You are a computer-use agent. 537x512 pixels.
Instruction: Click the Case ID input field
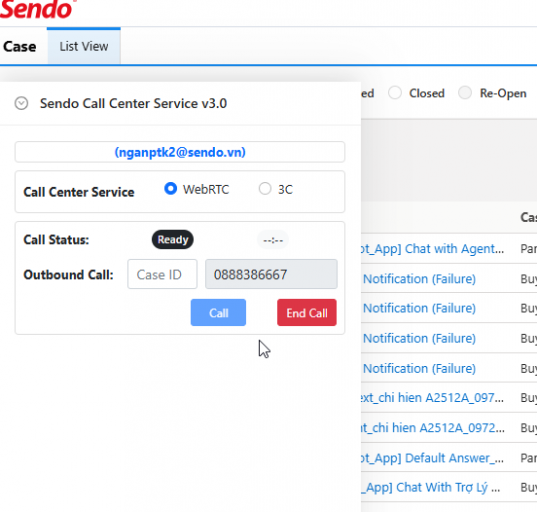coord(162,274)
